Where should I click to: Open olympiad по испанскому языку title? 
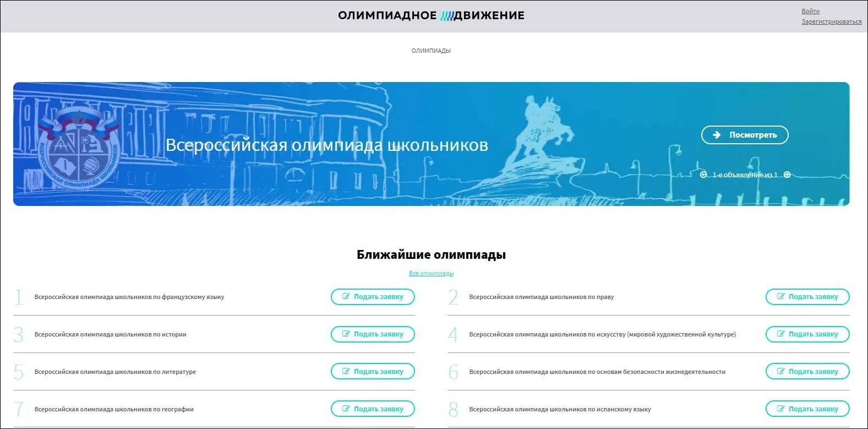coord(560,409)
